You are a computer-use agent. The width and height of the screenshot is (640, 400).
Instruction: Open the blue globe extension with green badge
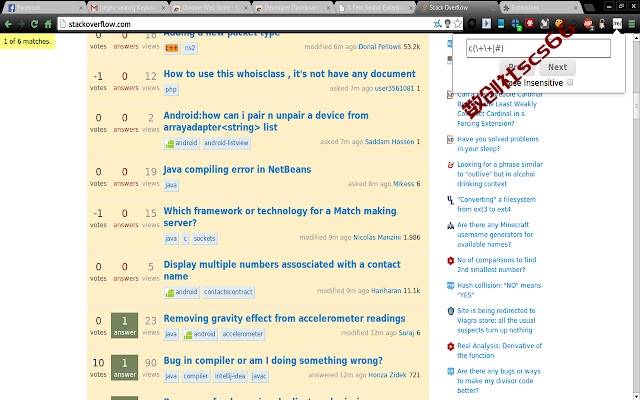tap(516, 24)
